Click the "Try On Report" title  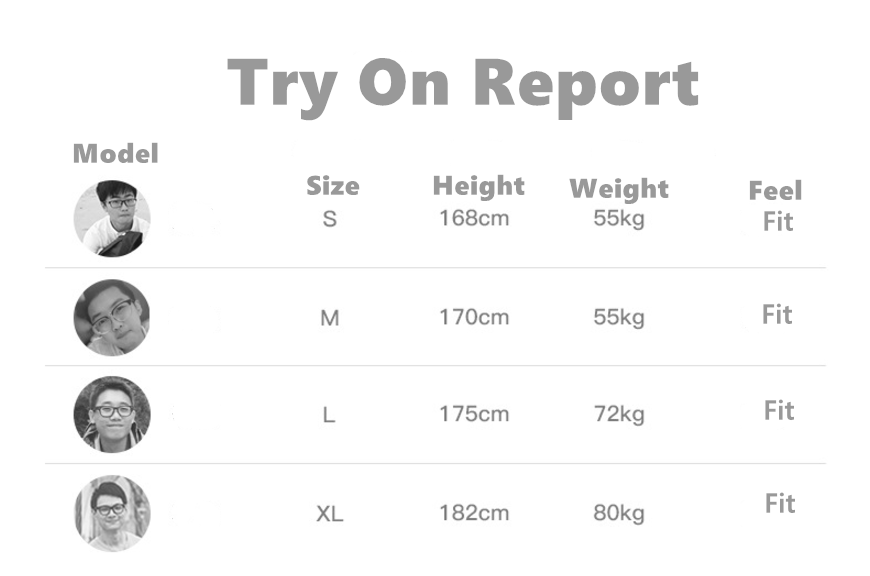pos(462,84)
